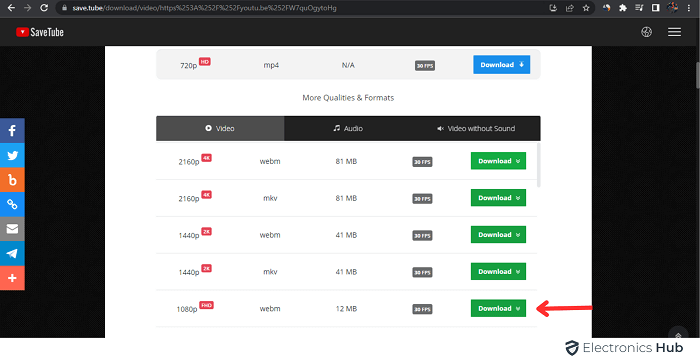The image size is (700, 361).
Task: Open language globe icon in header
Action: point(646,32)
